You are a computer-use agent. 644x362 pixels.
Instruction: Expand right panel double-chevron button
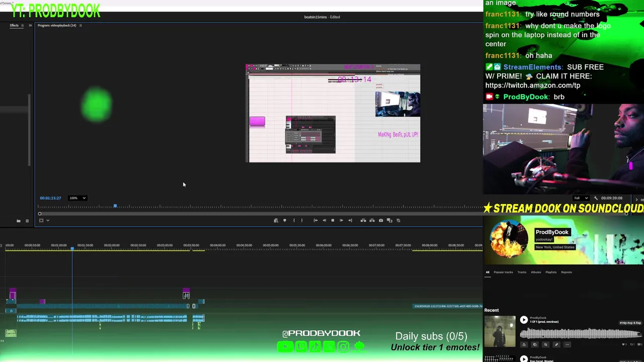(636, 200)
